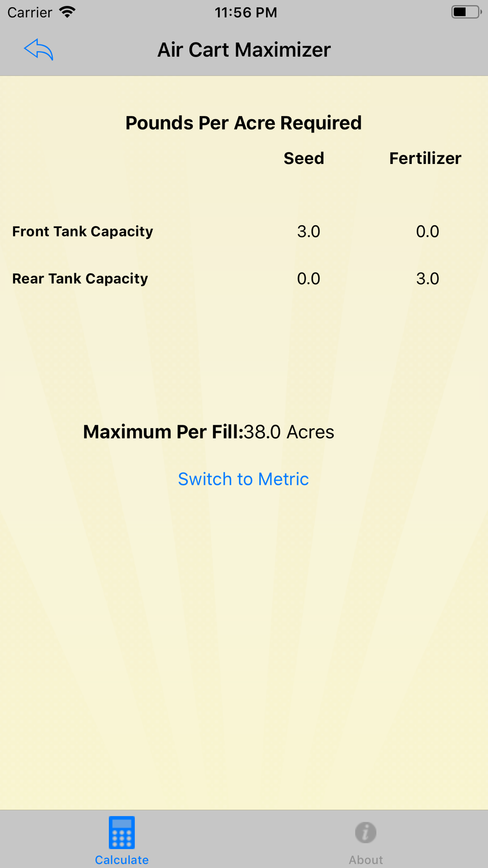
Task: Tap the 38.0 Acres result
Action: [289, 432]
